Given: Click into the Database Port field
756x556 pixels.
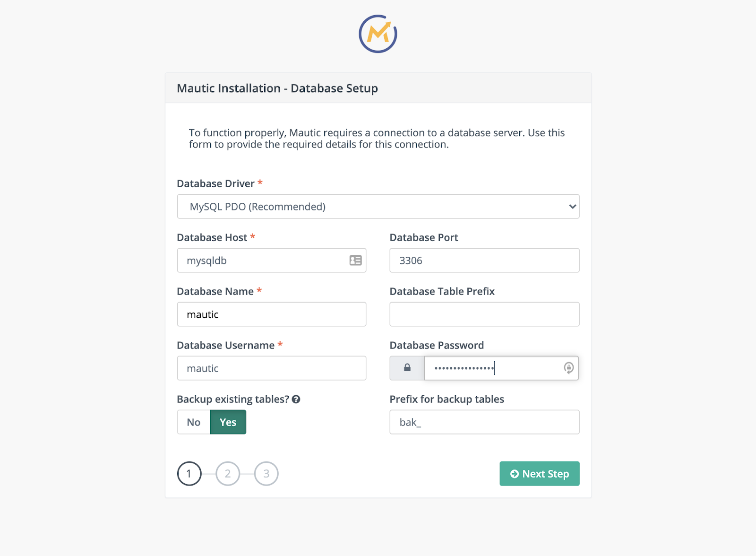Looking at the screenshot, I should coord(484,261).
